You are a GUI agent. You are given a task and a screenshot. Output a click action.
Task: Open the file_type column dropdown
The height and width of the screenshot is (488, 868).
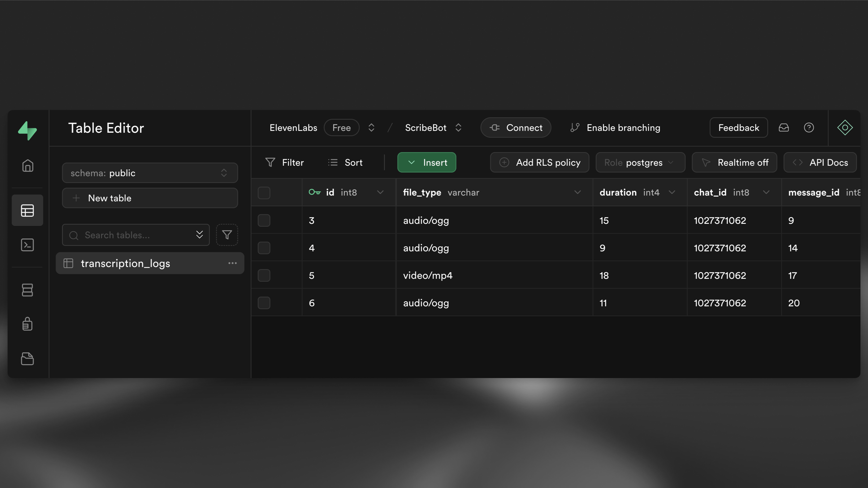[577, 192]
